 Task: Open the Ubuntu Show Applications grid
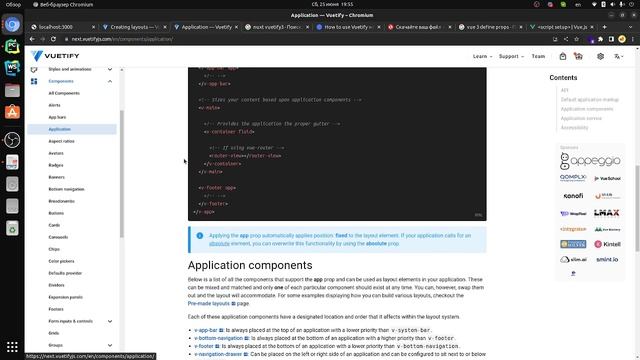pyautogui.click(x=12, y=347)
